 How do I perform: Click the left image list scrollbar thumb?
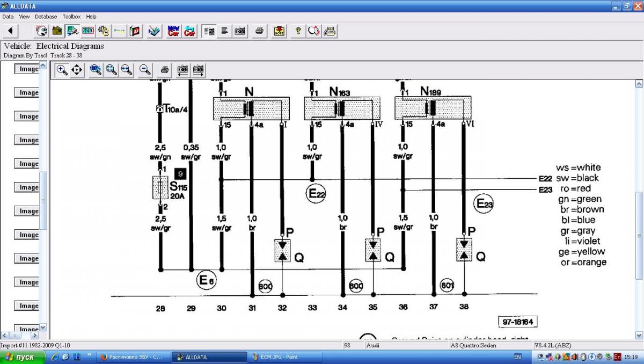43,200
